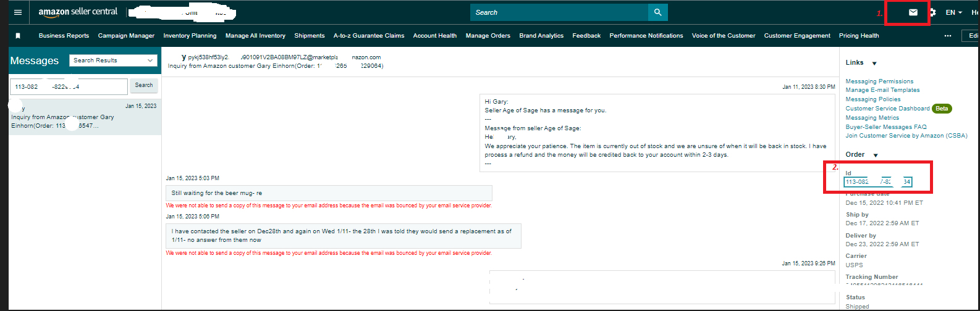980x311 pixels.
Task: Open Customer Engagement
Action: coord(797,36)
